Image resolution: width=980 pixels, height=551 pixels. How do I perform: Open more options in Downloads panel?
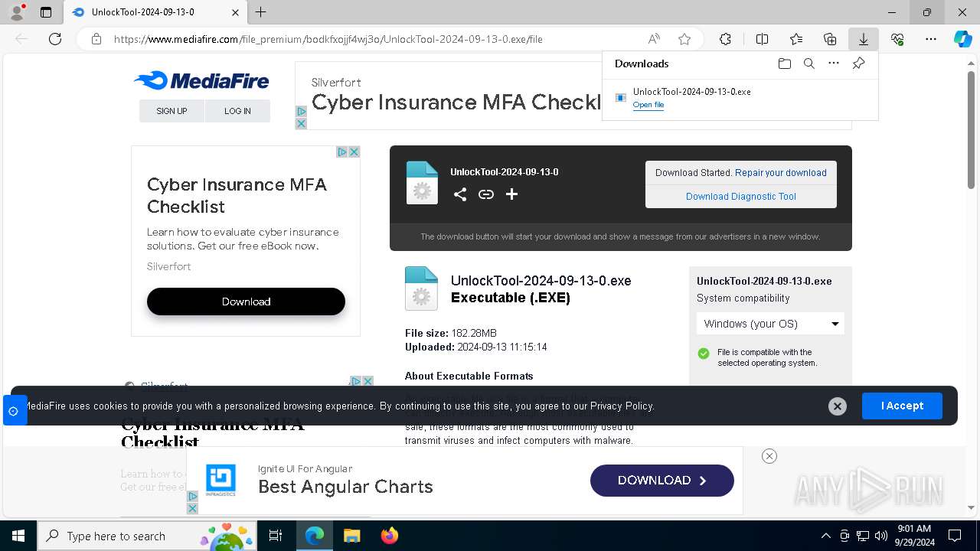tap(834, 64)
